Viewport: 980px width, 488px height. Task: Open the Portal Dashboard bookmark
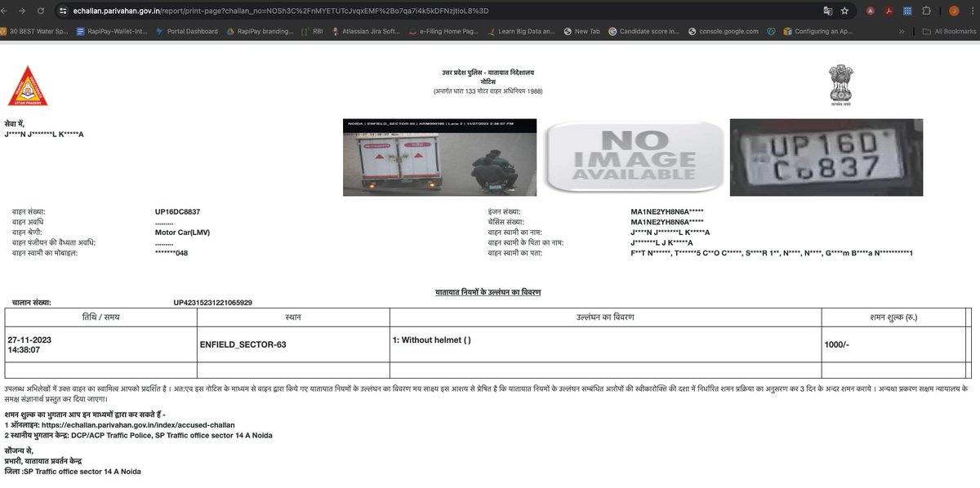click(x=185, y=31)
